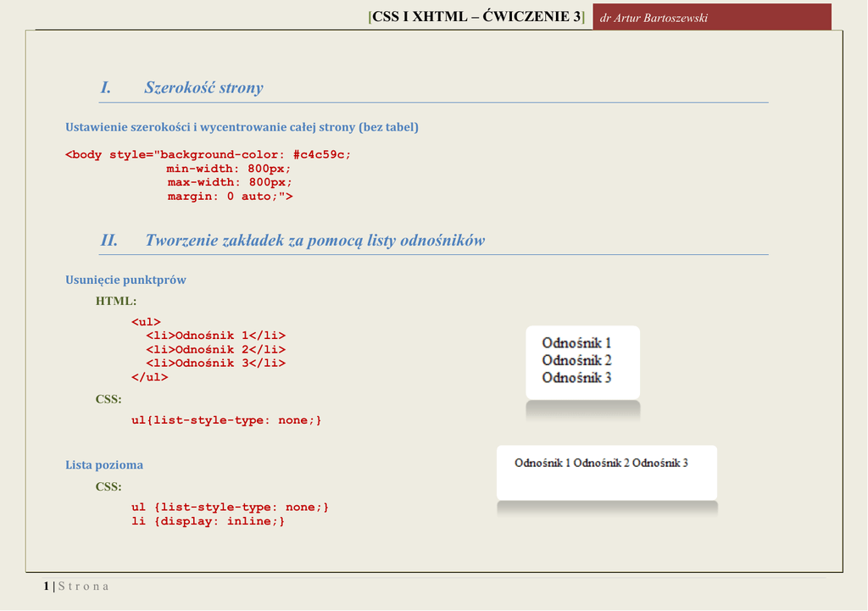Screen dimensions: 868x611
Task: Select the "li {display: inline;}" code line
Action: pos(209,521)
